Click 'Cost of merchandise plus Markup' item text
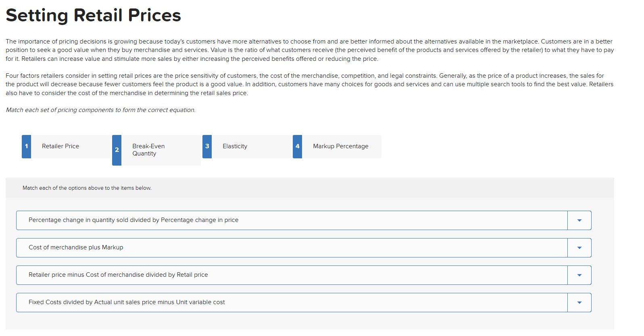 (76, 247)
